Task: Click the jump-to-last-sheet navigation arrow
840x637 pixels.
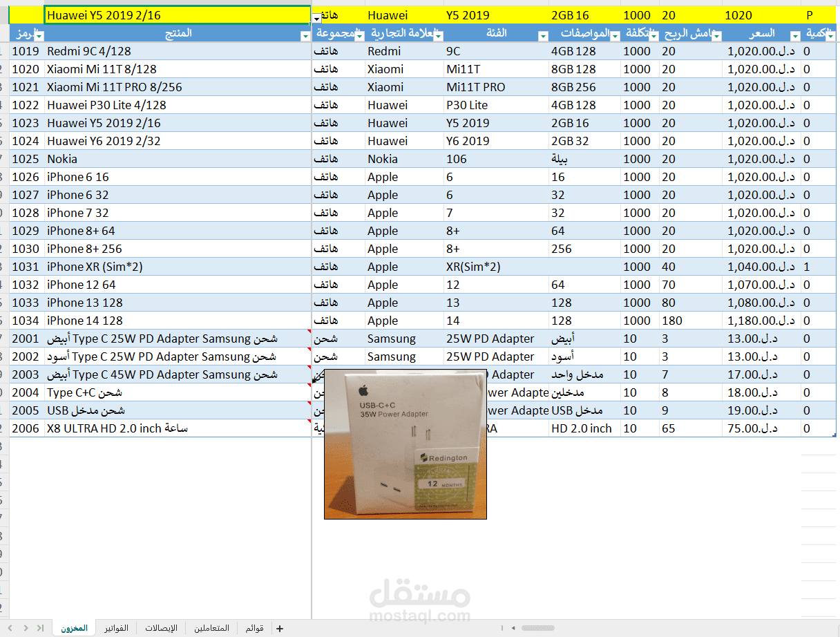Action: click(40, 628)
